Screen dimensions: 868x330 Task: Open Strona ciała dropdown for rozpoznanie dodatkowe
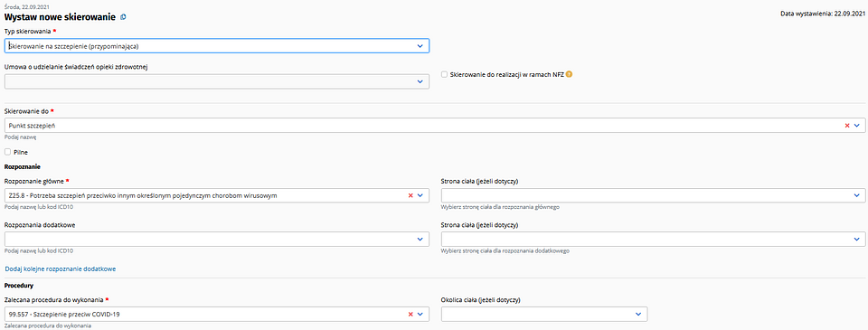[857, 240]
